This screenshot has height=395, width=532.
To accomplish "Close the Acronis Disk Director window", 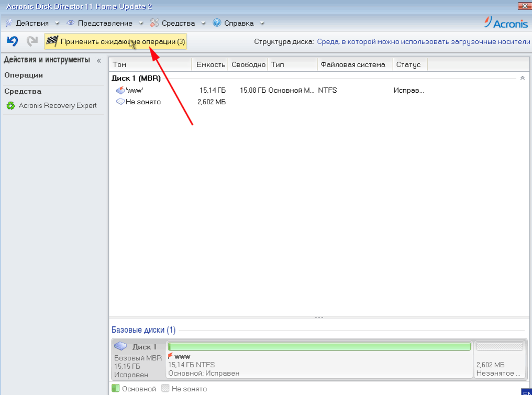I will tap(525, 6).
